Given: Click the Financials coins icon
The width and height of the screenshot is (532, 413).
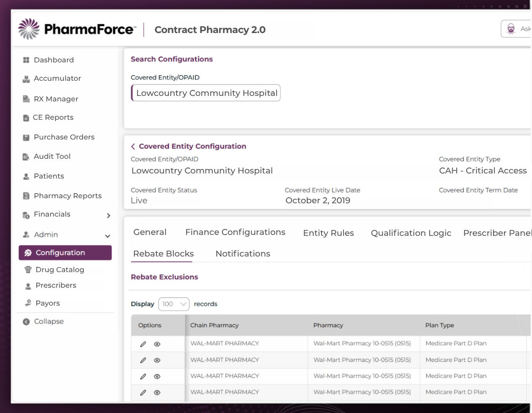Looking at the screenshot, I should 26,215.
